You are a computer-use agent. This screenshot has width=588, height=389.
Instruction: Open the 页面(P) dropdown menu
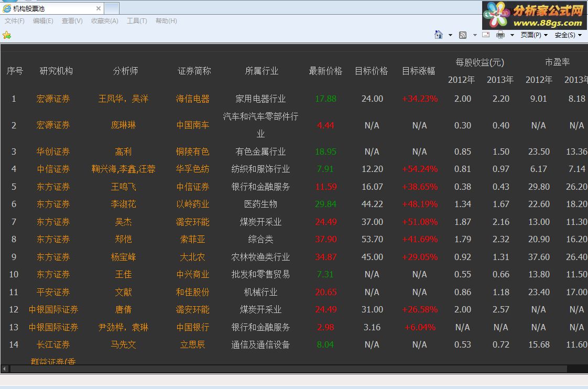click(534, 35)
